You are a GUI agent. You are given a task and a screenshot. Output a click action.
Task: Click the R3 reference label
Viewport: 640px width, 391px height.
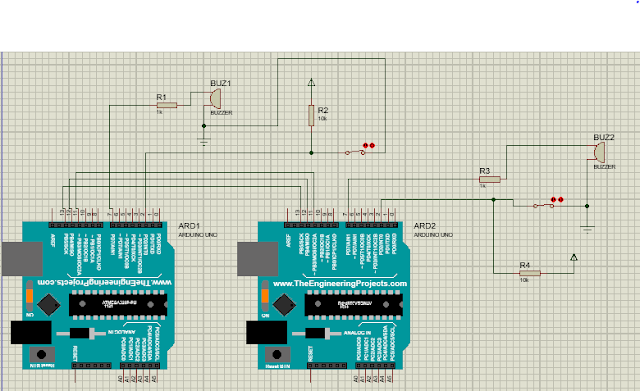pyautogui.click(x=484, y=171)
